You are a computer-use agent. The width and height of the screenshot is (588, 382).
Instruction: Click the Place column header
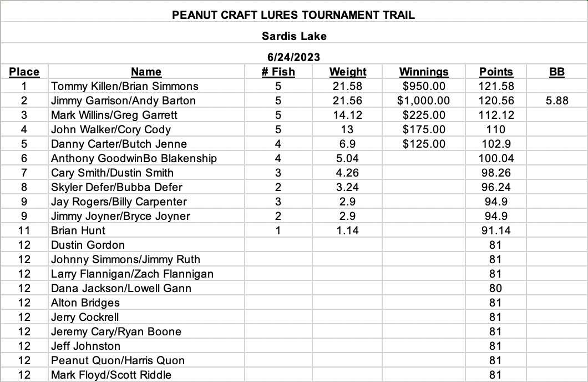coord(24,72)
